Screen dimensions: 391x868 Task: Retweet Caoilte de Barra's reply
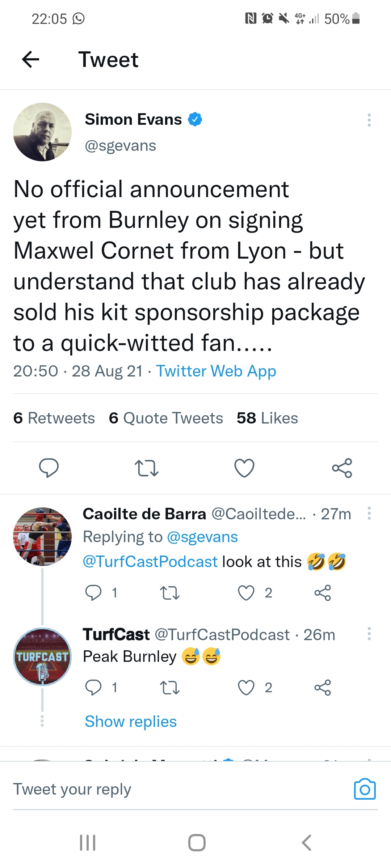(169, 593)
